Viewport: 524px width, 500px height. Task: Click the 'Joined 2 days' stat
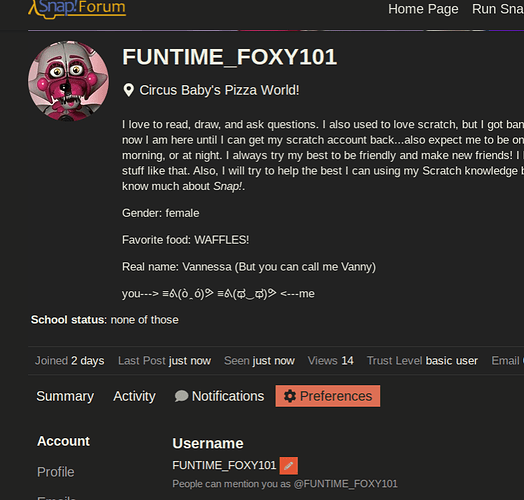(70, 361)
